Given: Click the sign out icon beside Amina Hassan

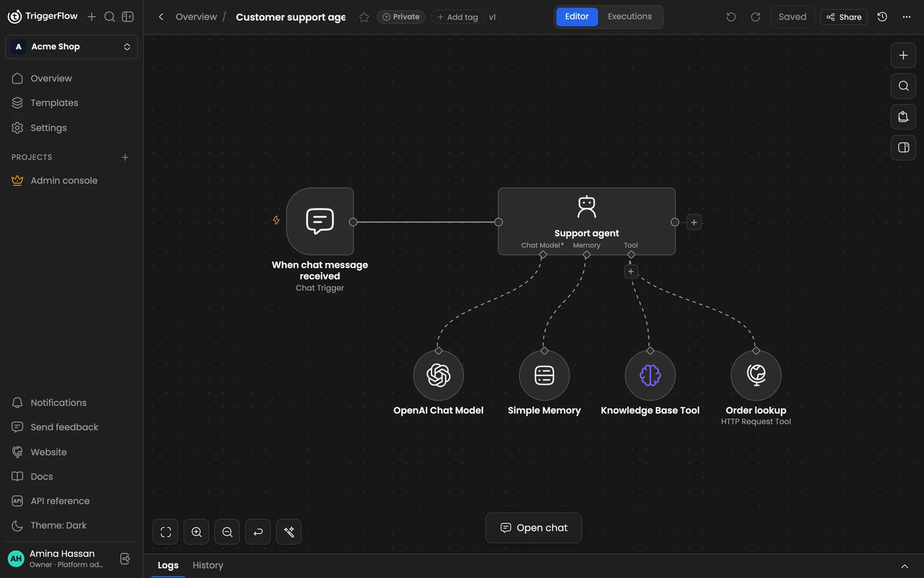Looking at the screenshot, I should tap(125, 559).
